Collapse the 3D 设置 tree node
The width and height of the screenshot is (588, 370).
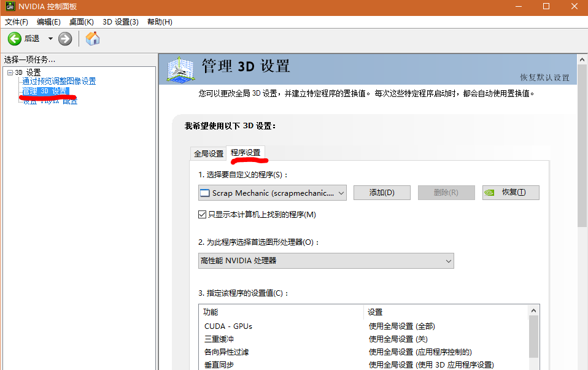point(10,73)
